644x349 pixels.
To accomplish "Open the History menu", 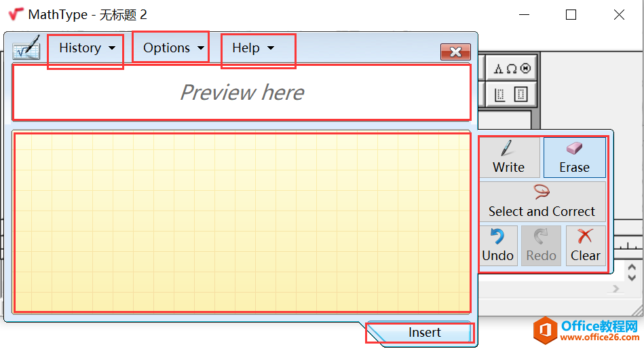I will [86, 48].
